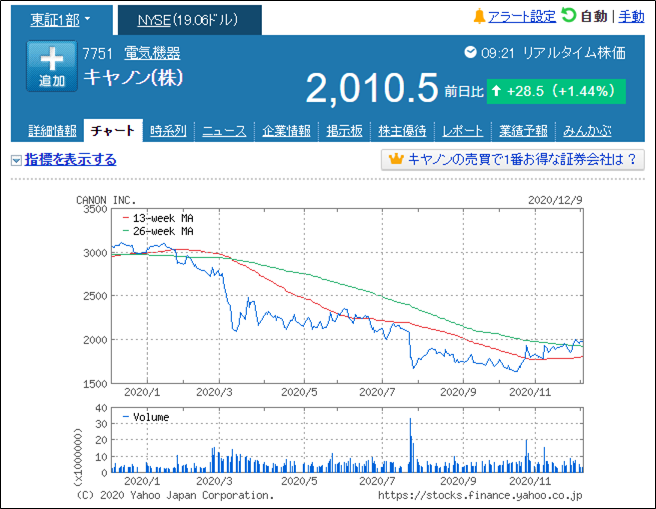Click the stock code 7751
Image resolution: width=656 pixels, height=509 pixels.
tap(97, 54)
